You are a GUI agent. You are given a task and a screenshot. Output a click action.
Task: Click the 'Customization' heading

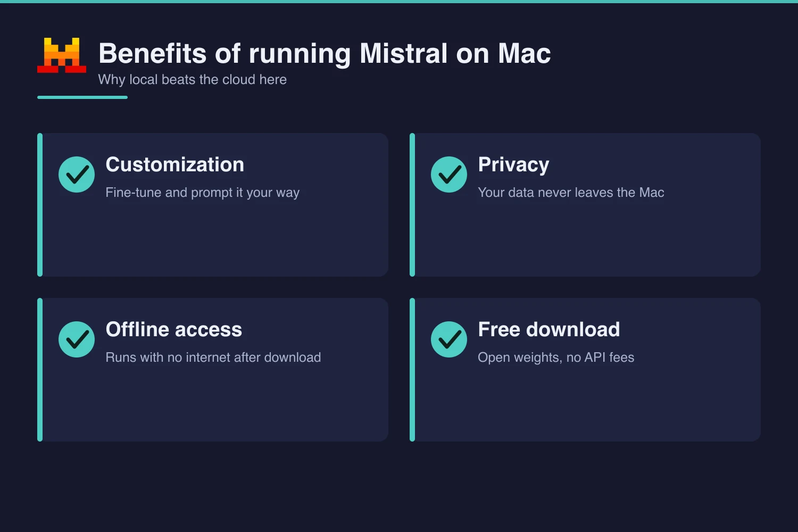click(x=175, y=165)
